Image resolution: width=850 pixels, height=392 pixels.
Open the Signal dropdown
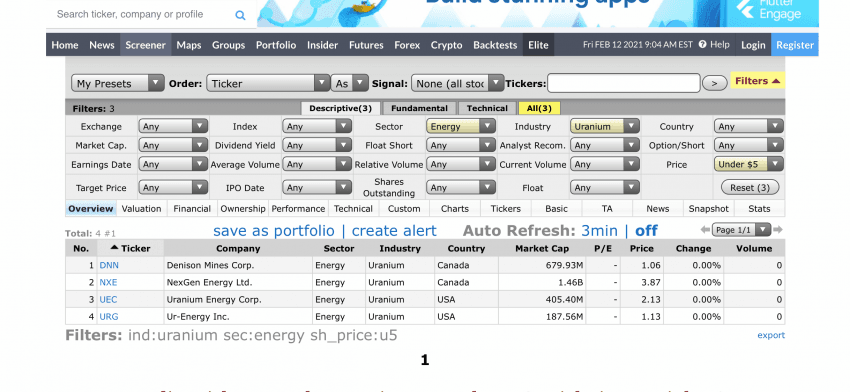(x=458, y=83)
